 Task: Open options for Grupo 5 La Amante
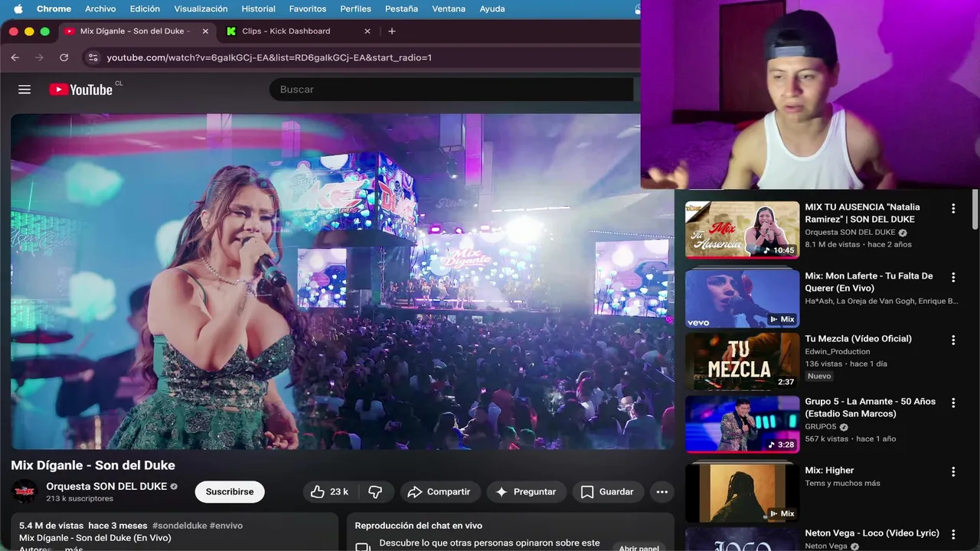[953, 403]
